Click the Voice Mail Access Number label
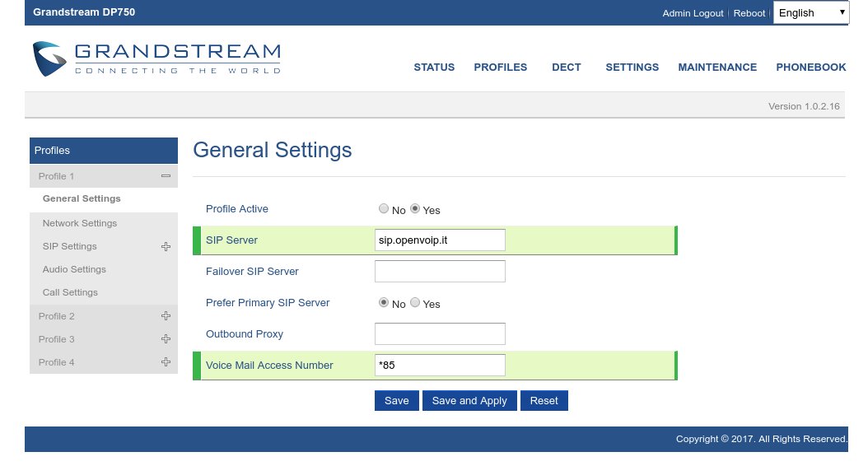868x466 pixels. (x=269, y=366)
